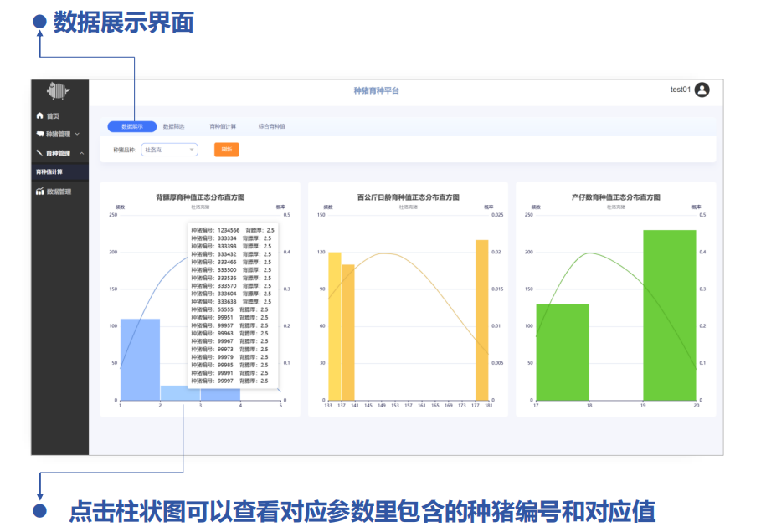766x532 pixels.
Task: Open the 综合育种值 tab
Action: 272,127
